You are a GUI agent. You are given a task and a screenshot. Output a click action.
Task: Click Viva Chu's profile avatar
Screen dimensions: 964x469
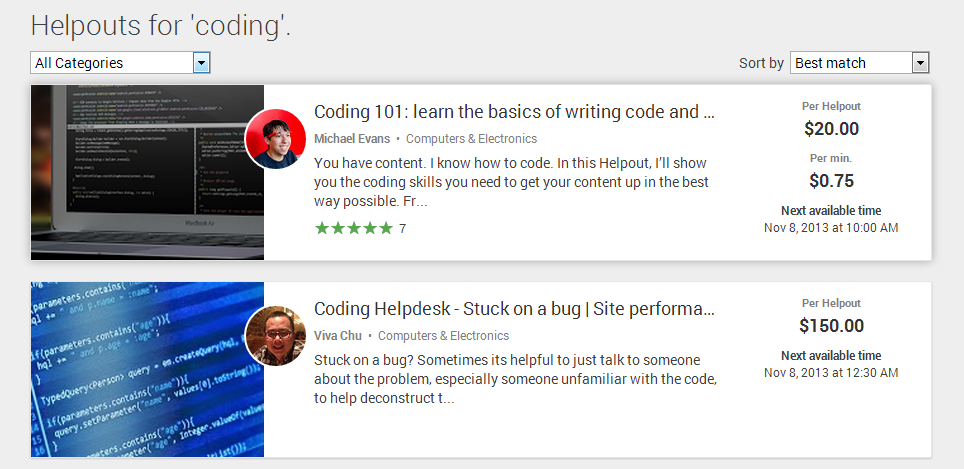point(275,336)
